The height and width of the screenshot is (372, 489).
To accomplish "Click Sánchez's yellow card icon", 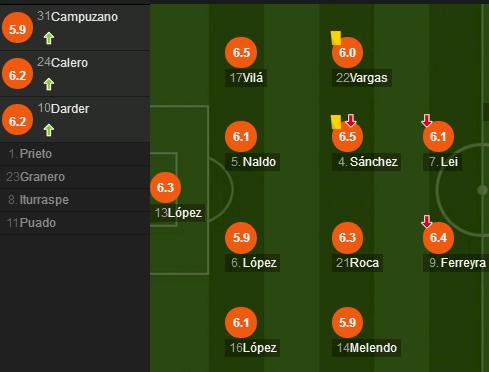I will pos(336,122).
